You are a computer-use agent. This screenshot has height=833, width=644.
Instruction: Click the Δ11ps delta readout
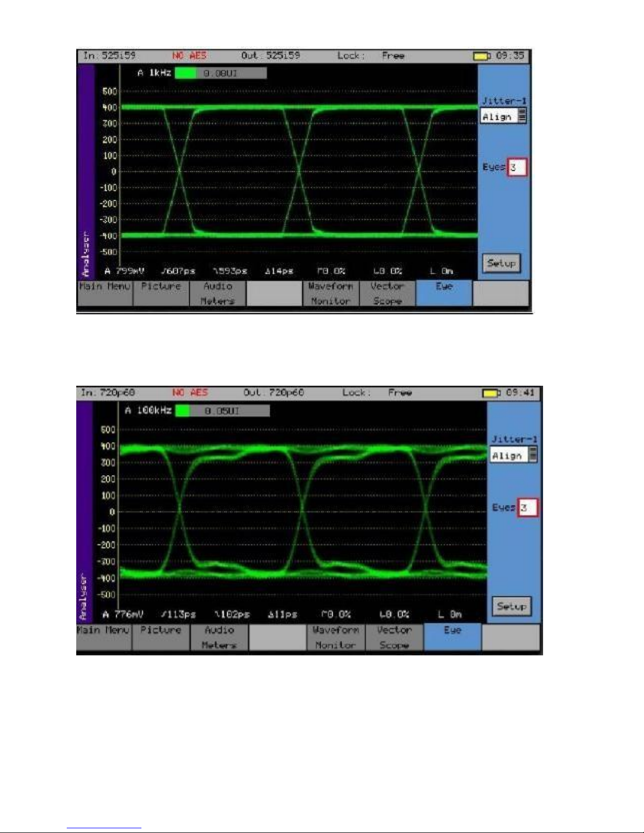pyautogui.click(x=282, y=614)
